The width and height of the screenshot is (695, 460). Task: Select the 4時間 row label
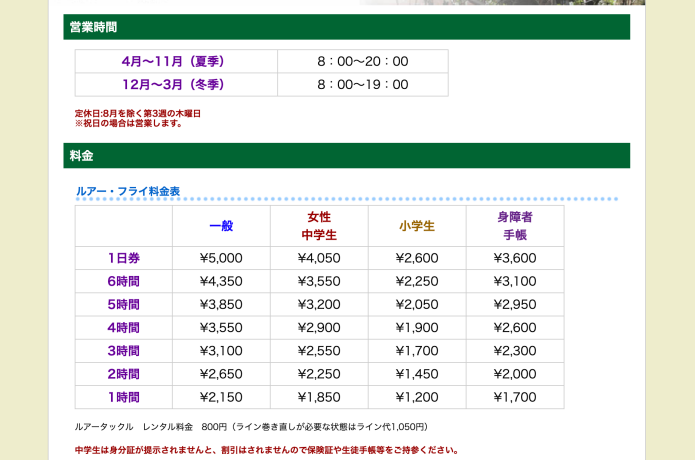pos(124,327)
